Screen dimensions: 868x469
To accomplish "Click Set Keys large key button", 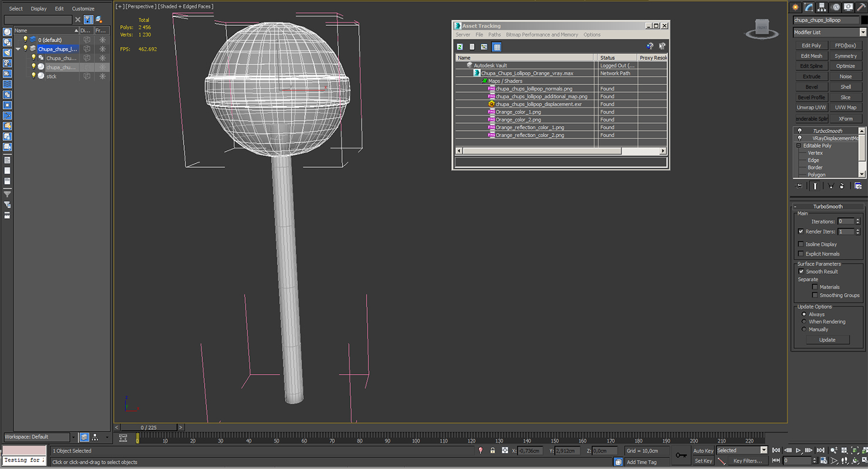I will click(680, 455).
